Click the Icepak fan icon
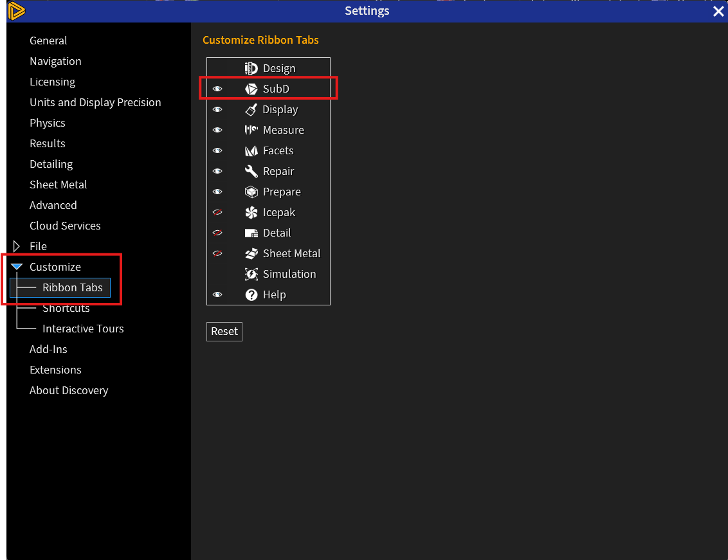Viewport: 728px width, 560px height. pyautogui.click(x=251, y=212)
